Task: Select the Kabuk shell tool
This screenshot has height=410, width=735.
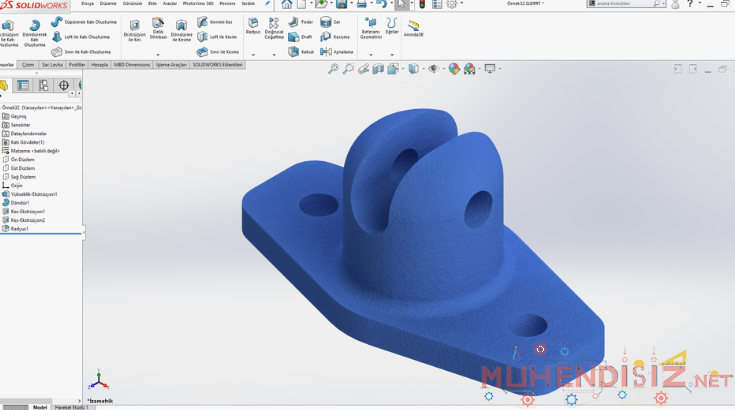Action: pos(296,51)
